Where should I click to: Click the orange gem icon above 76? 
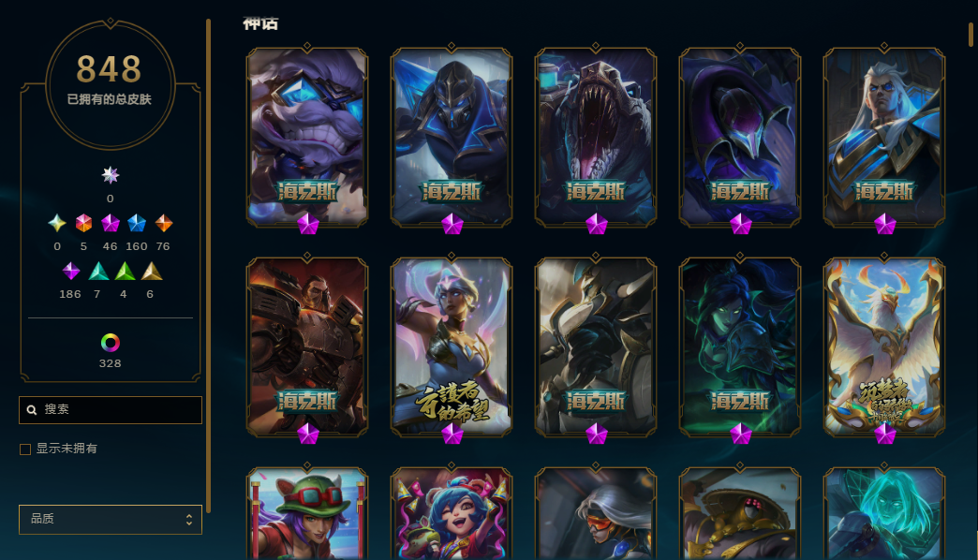[x=163, y=223]
